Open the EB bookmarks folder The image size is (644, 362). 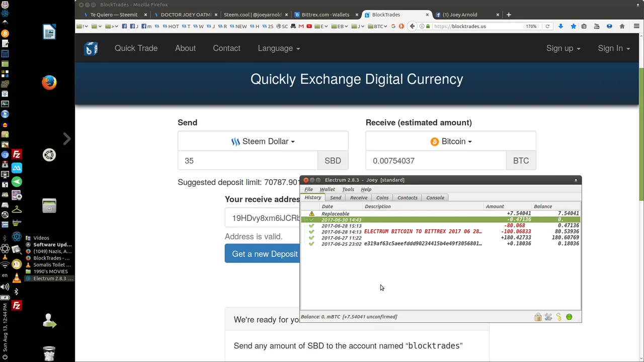340,26
